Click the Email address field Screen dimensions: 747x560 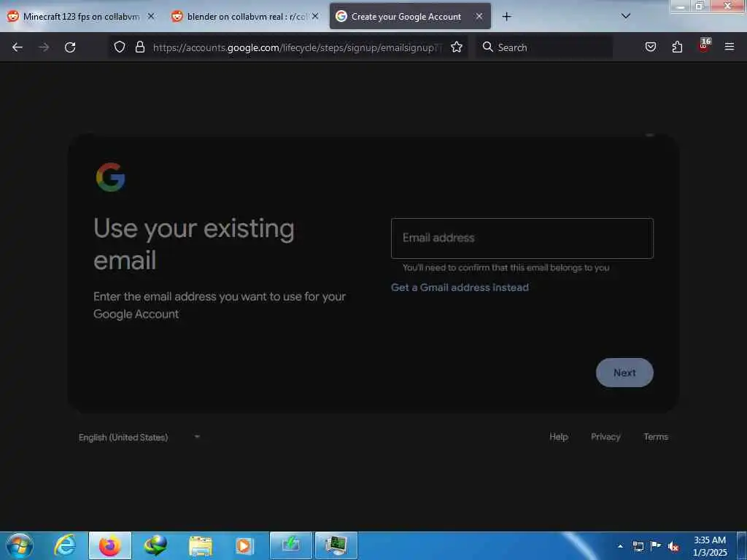click(522, 238)
